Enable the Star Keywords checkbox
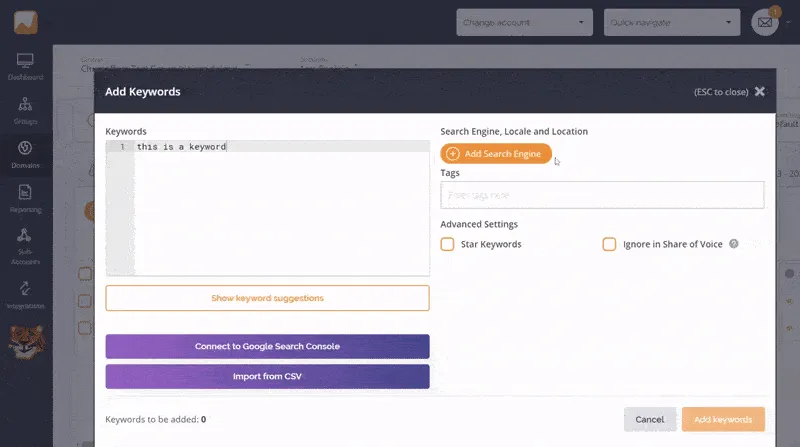The height and width of the screenshot is (447, 800). (448, 244)
